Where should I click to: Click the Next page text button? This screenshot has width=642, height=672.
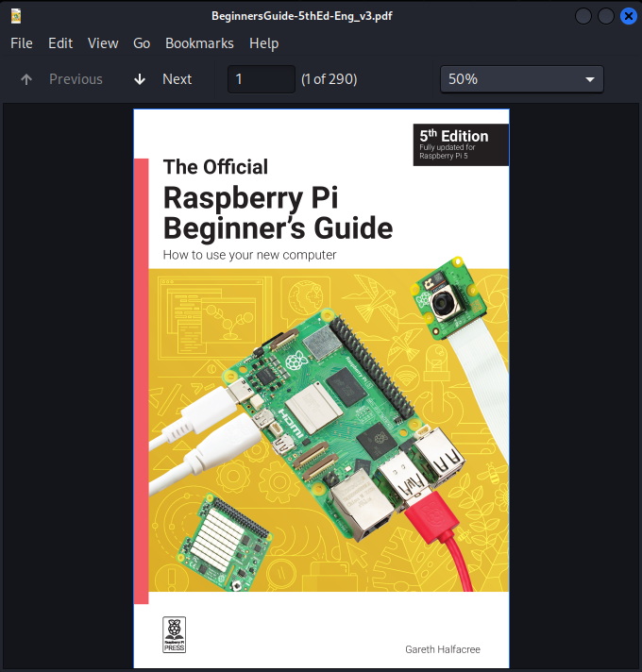(x=177, y=79)
